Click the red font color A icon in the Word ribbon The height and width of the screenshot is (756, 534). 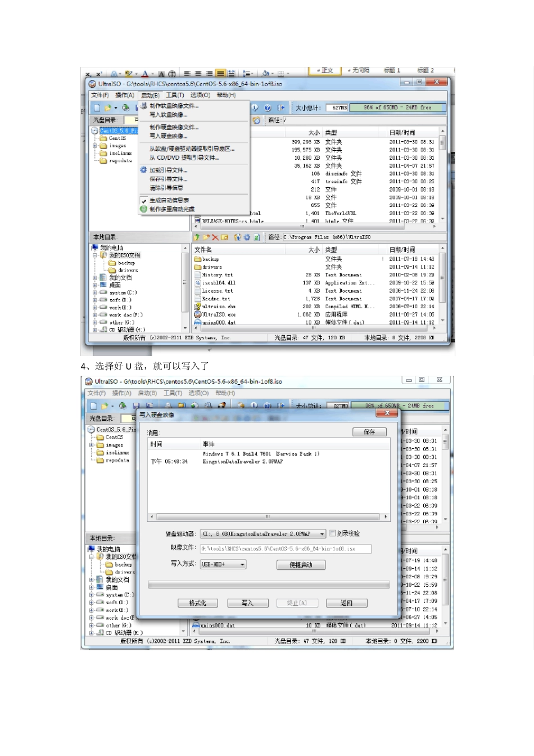(144, 74)
